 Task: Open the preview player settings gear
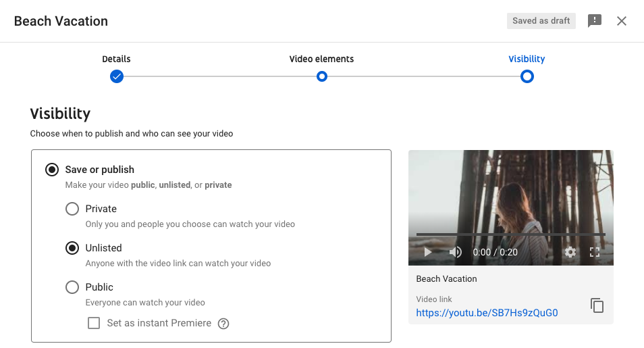[x=570, y=252]
